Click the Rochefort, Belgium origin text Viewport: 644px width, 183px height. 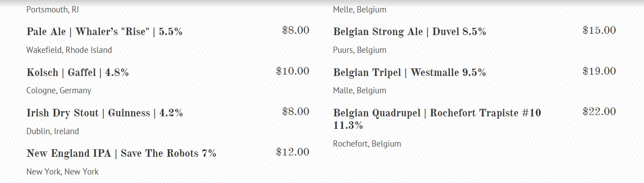tap(367, 143)
